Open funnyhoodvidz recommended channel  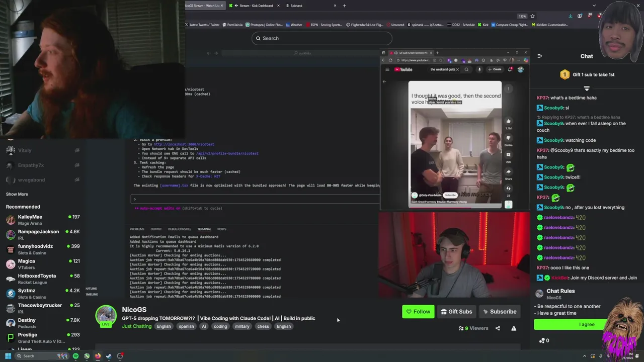click(43, 249)
